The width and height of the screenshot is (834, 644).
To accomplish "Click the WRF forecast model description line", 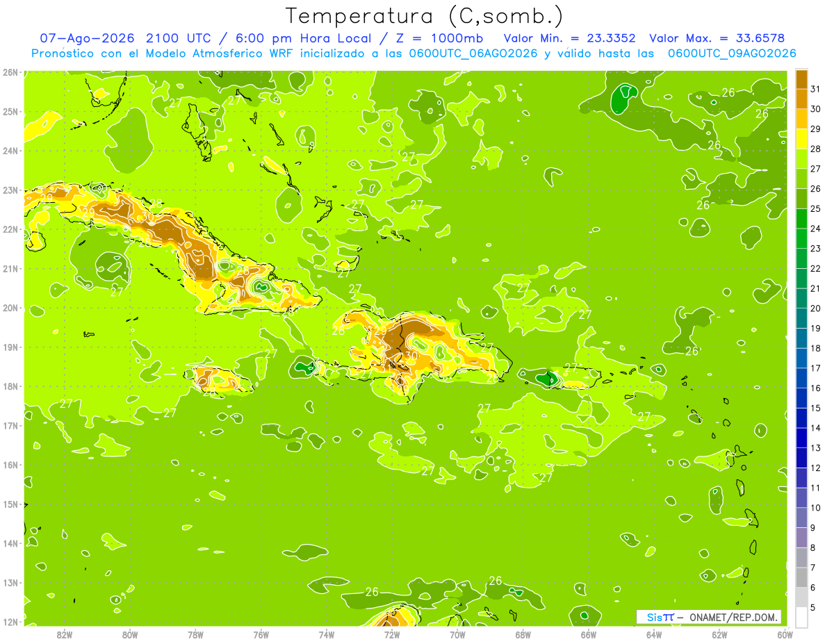I will tap(414, 53).
